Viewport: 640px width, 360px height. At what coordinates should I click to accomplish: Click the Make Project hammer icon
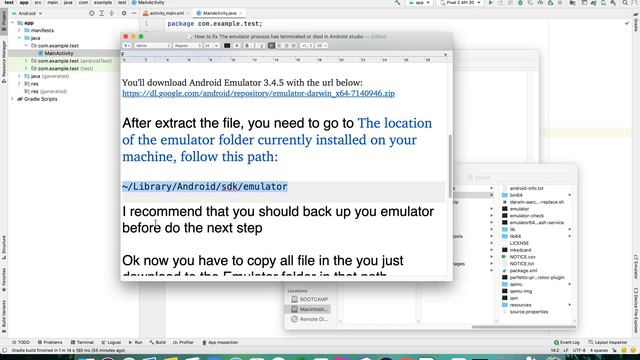[x=397, y=3]
